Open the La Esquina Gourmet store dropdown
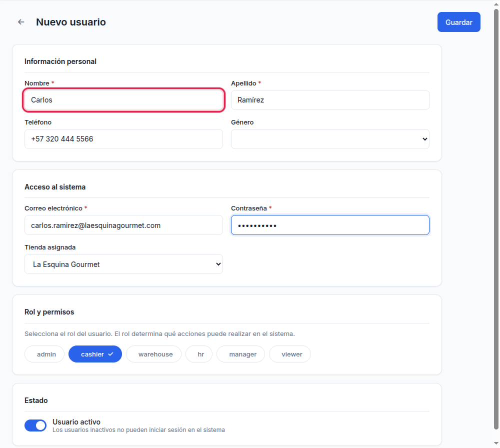The width and height of the screenshot is (500, 448). point(123,264)
